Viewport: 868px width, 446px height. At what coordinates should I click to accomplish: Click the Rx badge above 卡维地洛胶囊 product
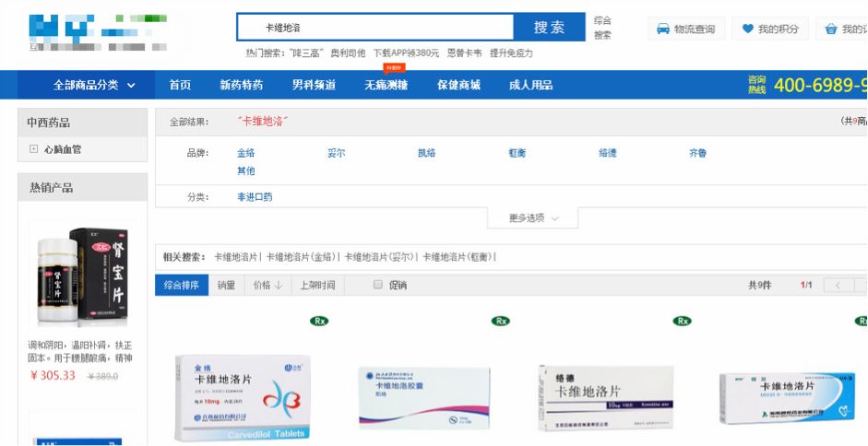(x=501, y=321)
